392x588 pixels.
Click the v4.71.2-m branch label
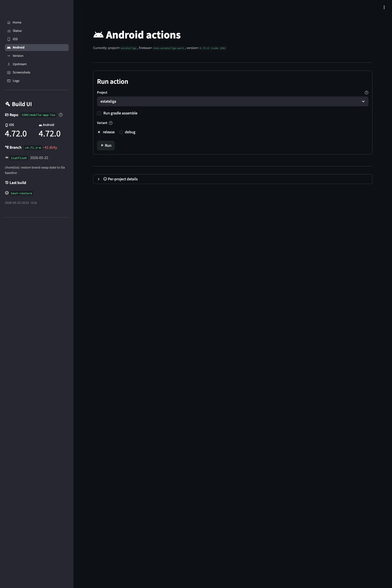point(33,148)
